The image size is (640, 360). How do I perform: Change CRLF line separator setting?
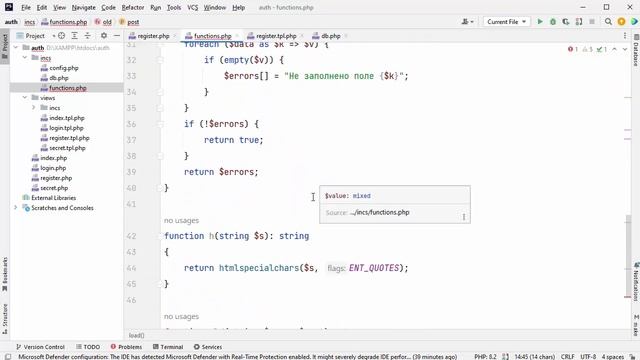click(x=567, y=357)
